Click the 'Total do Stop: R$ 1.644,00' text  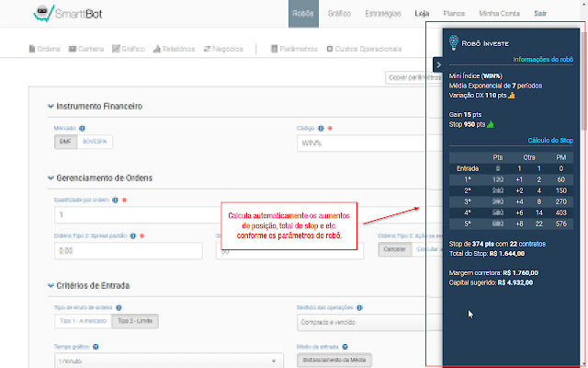click(487, 254)
